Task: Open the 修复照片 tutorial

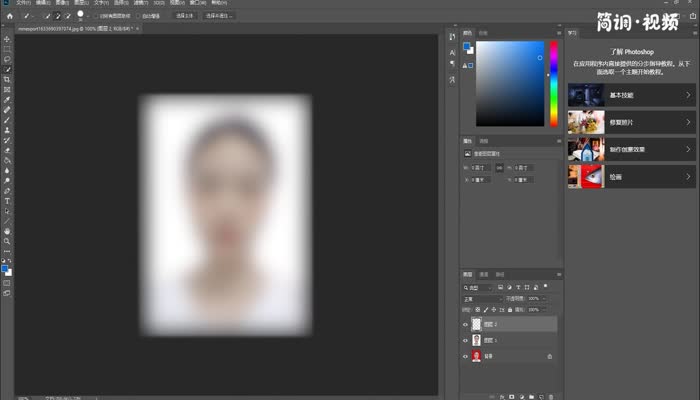Action: pyautogui.click(x=630, y=122)
